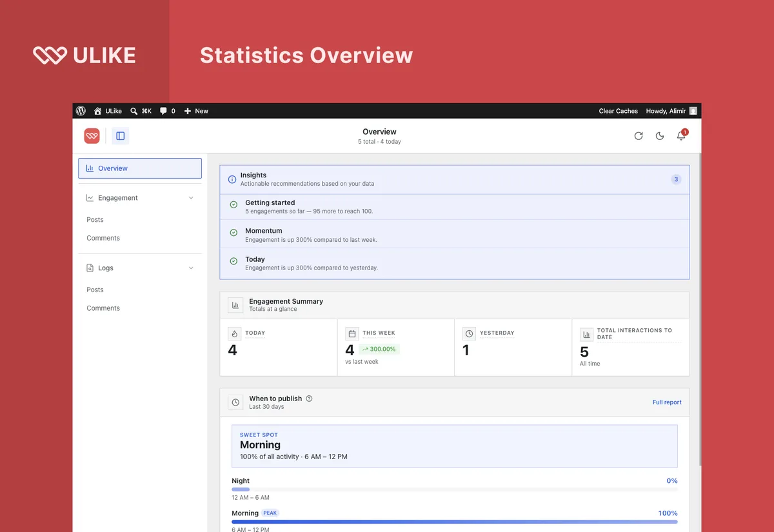Open the Full report link

[667, 402]
